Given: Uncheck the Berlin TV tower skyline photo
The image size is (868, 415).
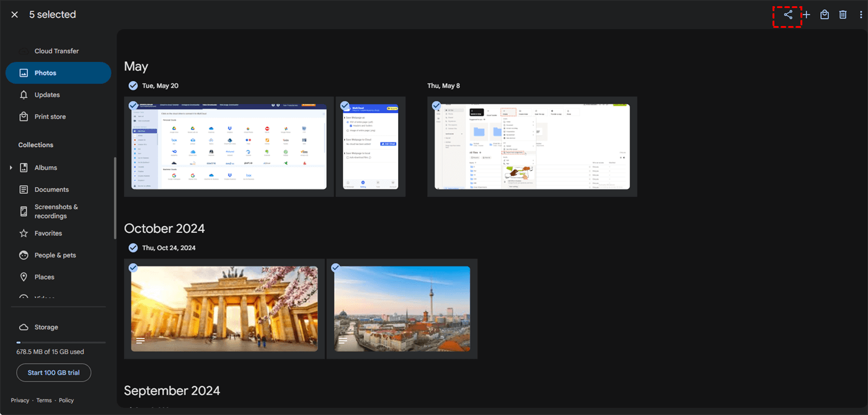Looking at the screenshot, I should tap(335, 268).
